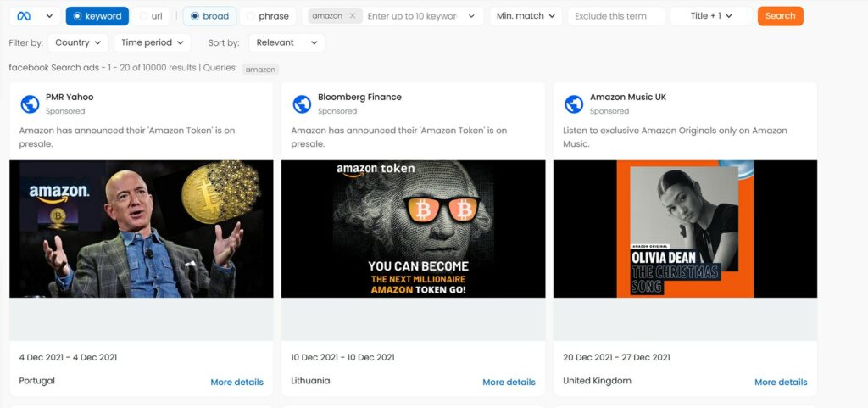Focus the 'Enter up to 10 keywords' field
This screenshot has width=868, height=408.
[x=413, y=16]
